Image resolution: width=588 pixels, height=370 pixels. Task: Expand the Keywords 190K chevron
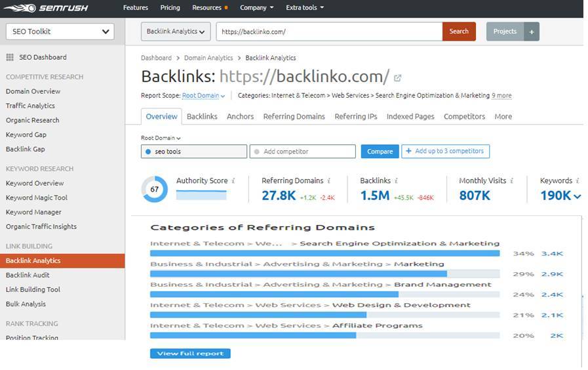(577, 196)
